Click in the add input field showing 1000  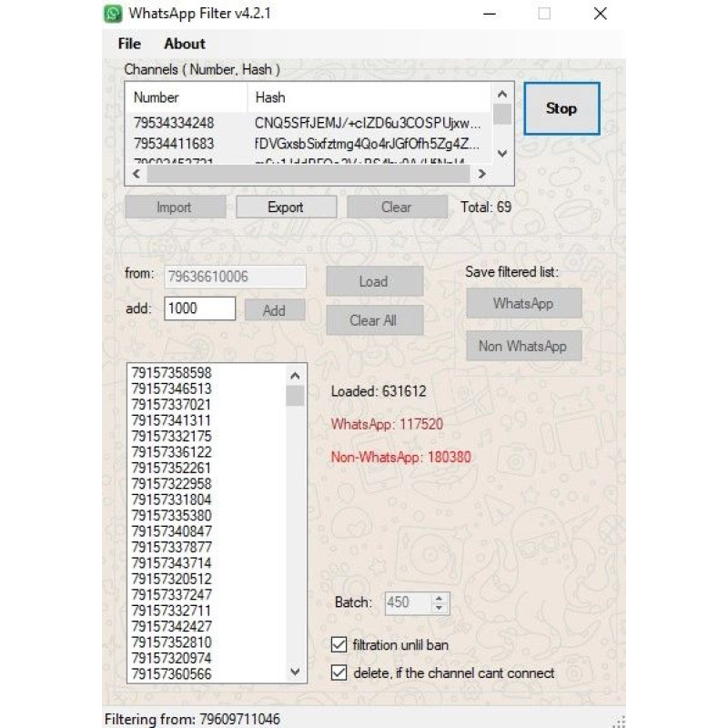tap(200, 308)
